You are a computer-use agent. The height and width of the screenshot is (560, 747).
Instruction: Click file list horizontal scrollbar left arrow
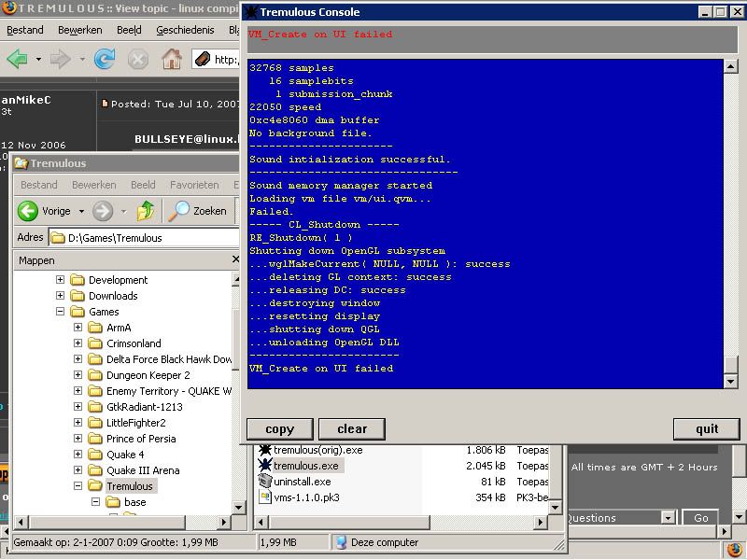(x=261, y=522)
